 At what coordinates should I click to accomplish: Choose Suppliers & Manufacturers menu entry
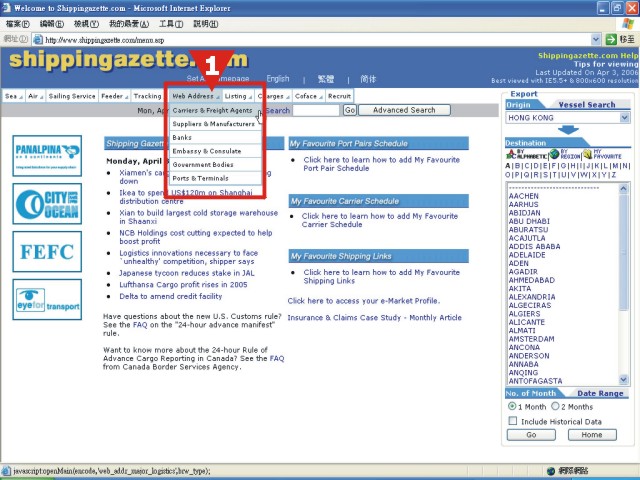(216, 124)
